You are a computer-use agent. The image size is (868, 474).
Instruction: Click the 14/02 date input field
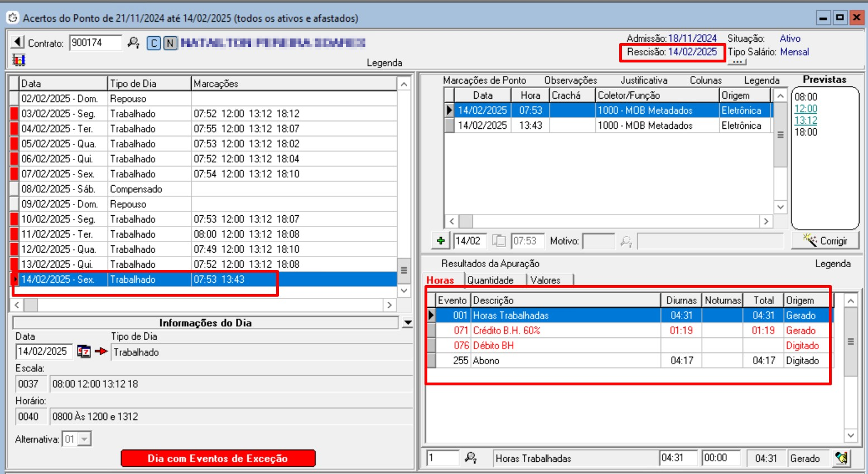(x=470, y=241)
